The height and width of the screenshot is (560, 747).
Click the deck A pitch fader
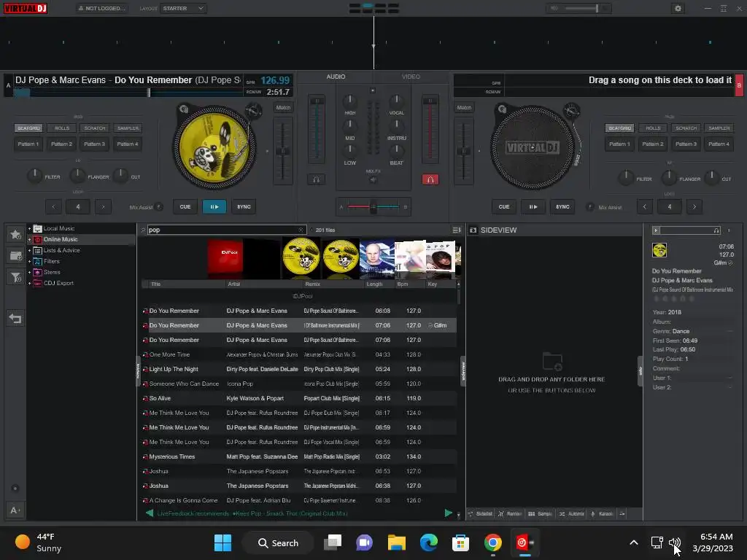pos(283,151)
